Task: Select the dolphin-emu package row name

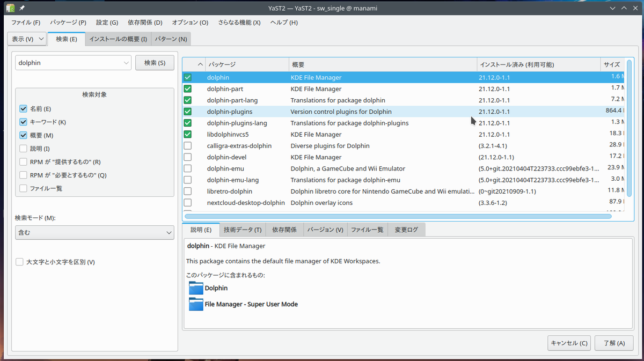Action: 225,168
